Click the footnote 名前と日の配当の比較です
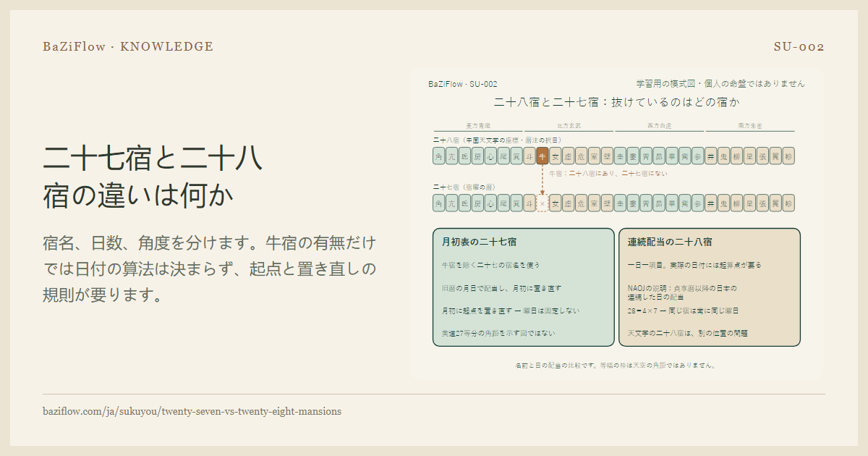The width and height of the screenshot is (868, 456). (x=616, y=366)
